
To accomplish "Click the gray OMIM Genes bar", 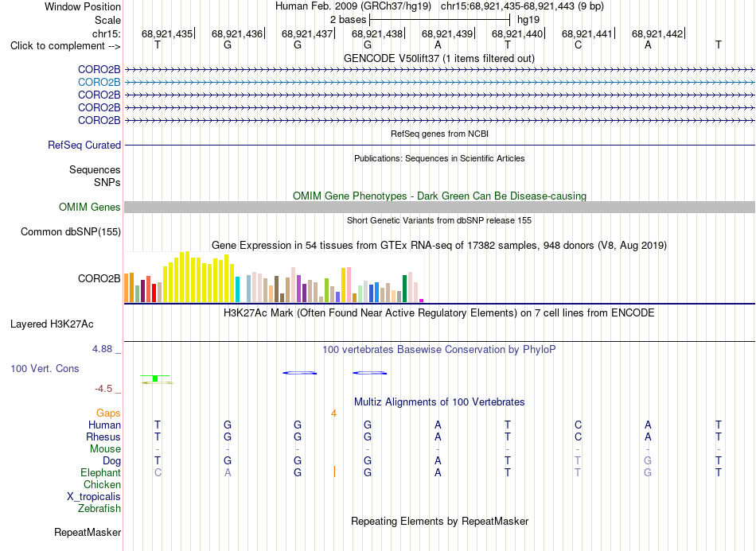I will [x=439, y=207].
